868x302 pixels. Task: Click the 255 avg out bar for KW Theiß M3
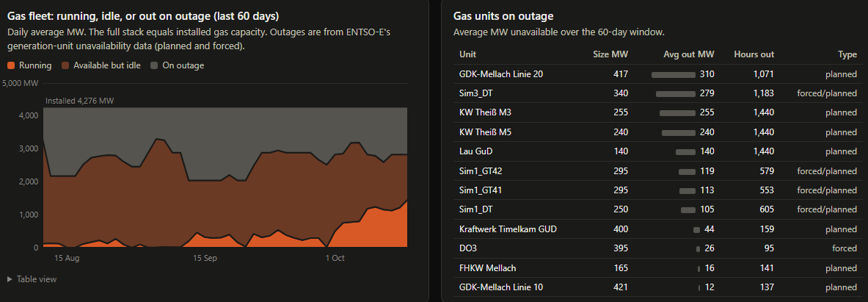pos(677,113)
